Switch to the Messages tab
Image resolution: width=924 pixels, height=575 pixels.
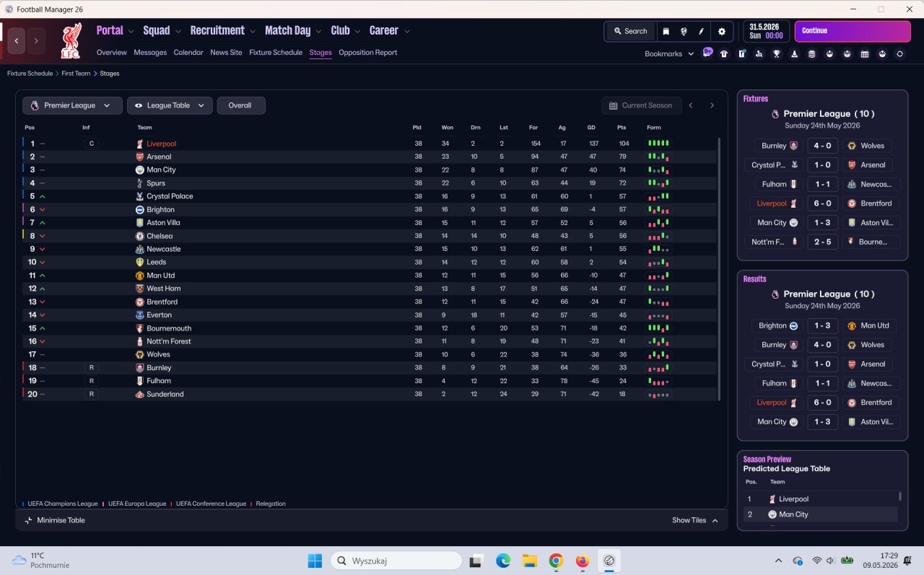150,53
